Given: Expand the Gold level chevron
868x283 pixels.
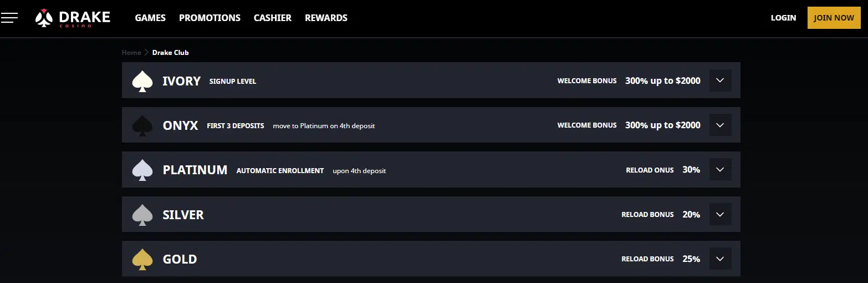Looking at the screenshot, I should [720, 259].
